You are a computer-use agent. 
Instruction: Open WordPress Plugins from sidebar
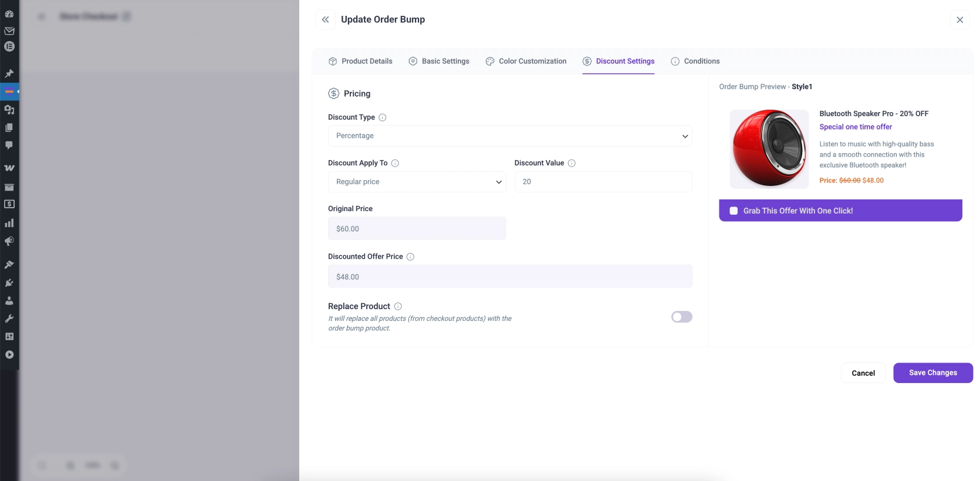[9, 283]
